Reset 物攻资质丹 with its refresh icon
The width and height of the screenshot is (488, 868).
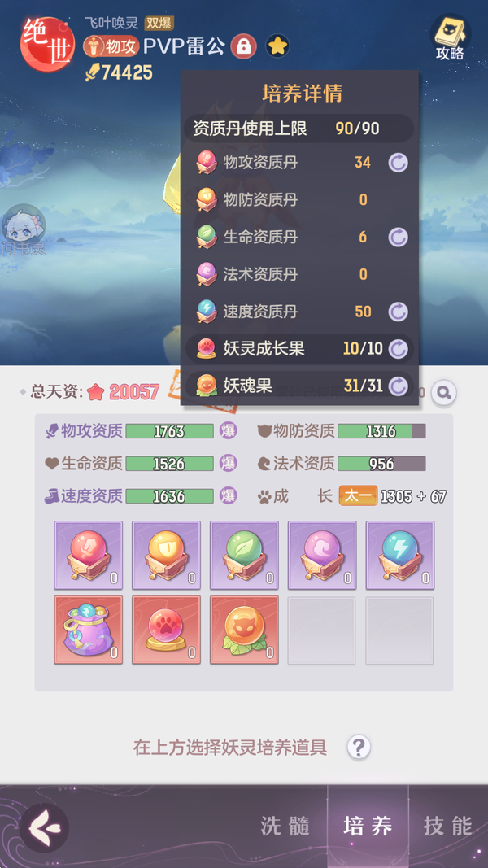pos(398,163)
